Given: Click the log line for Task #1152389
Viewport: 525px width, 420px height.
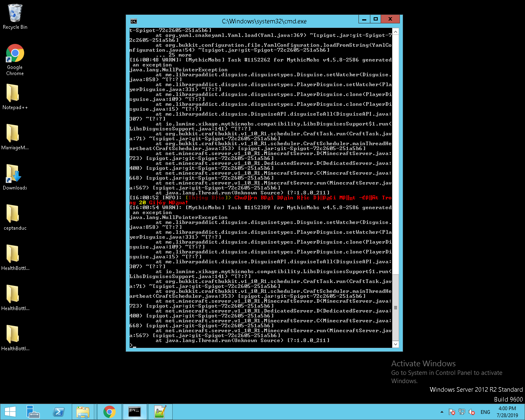Looking at the screenshot, I should pyautogui.click(x=260, y=210).
